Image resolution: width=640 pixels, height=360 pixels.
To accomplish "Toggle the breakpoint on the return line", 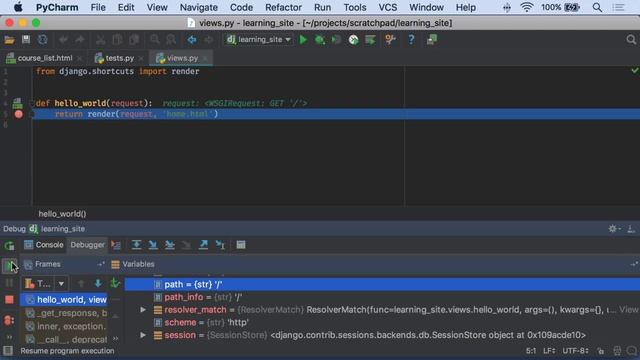I will click(x=18, y=114).
